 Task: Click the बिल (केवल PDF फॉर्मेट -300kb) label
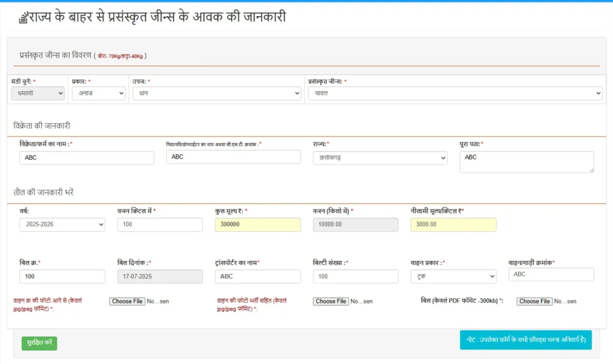462,301
